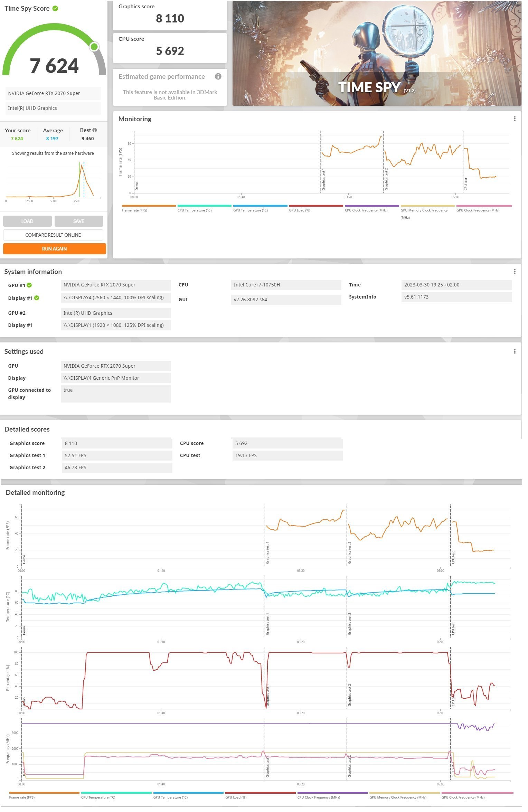
Task: Click the green check icon beside GPU #1
Action: 29,285
